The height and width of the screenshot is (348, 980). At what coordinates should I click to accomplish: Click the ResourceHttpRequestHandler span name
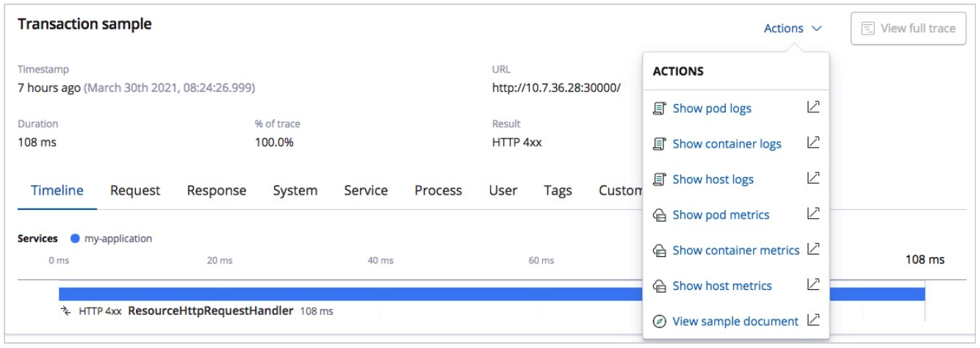(x=211, y=311)
